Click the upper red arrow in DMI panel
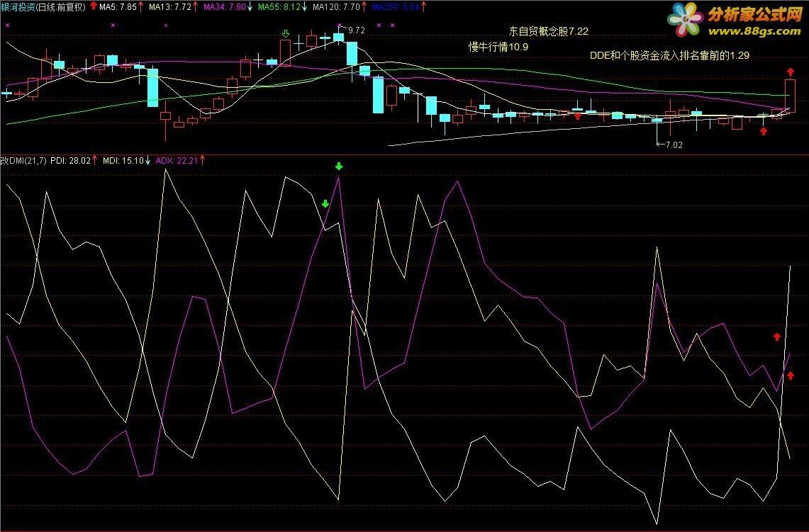The image size is (809, 532). (x=777, y=336)
